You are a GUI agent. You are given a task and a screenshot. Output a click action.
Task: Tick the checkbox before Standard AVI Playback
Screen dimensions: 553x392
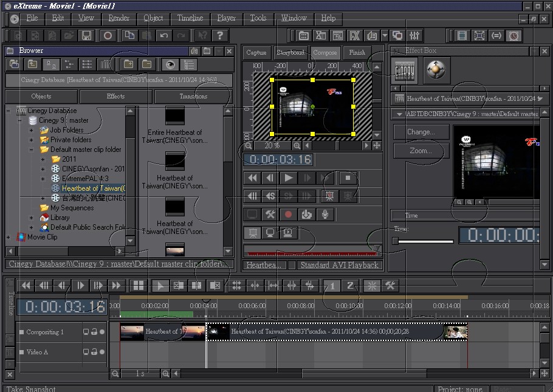291,265
